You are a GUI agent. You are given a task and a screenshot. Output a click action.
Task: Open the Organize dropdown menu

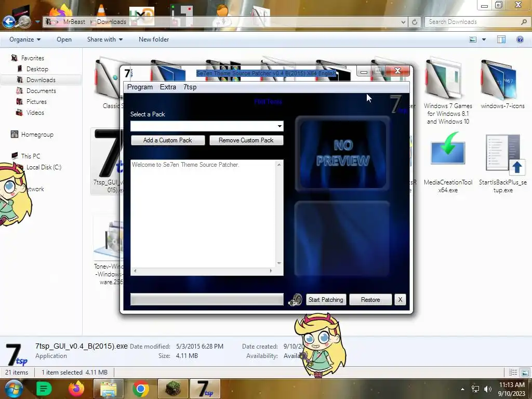click(x=25, y=39)
